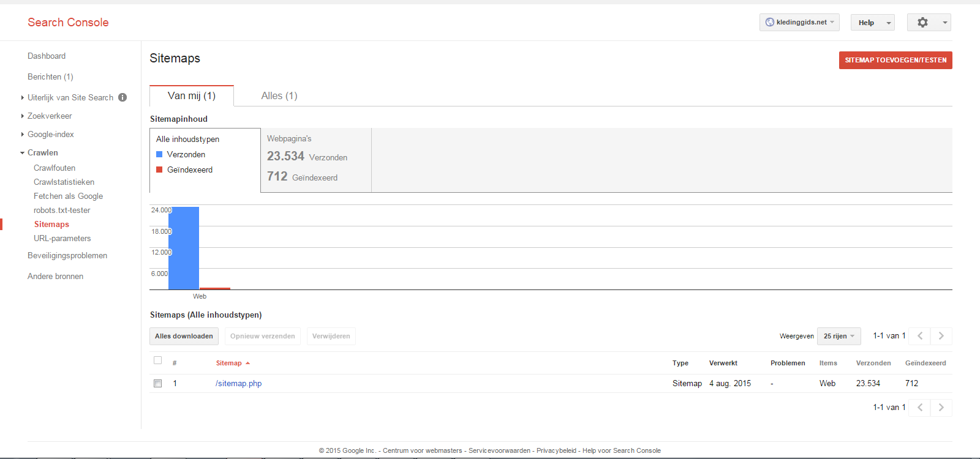Open Privacybeleid footer link
This screenshot has height=459, width=980.
point(556,450)
